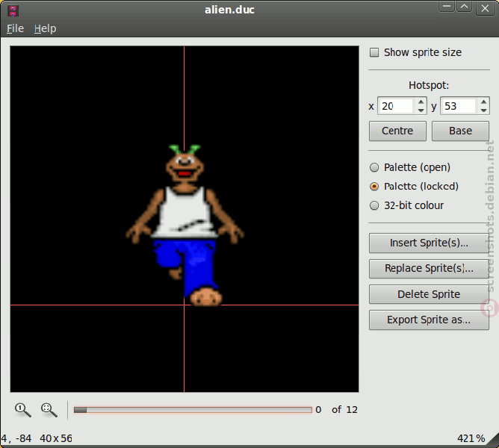Click Export Sprite as... button
Viewport: 499px width, 448px height.
click(429, 320)
